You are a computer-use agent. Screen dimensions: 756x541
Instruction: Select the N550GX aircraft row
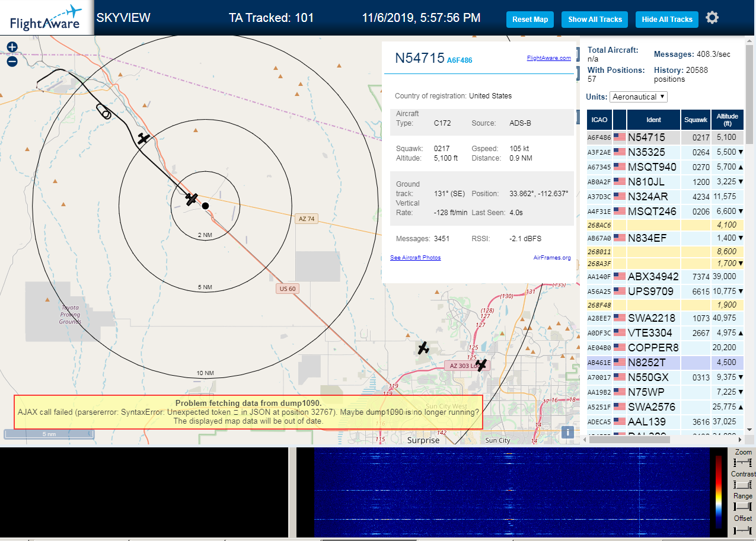coord(665,377)
